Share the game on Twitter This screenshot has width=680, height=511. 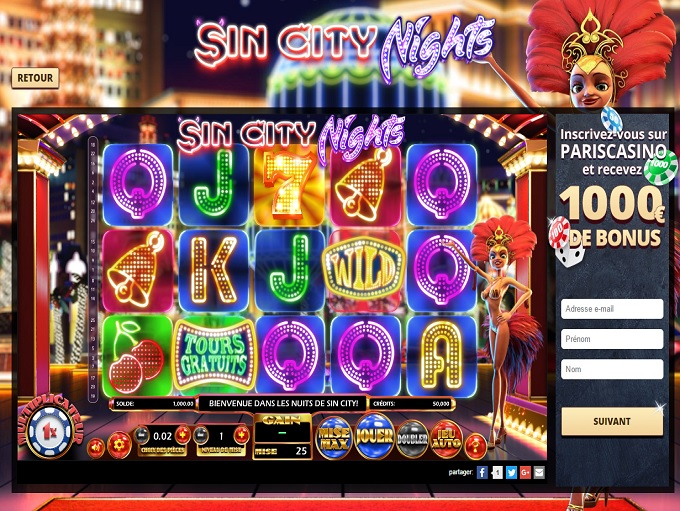click(511, 472)
